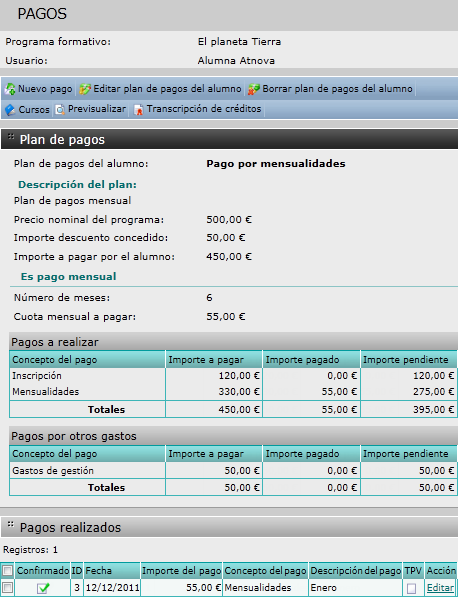The width and height of the screenshot is (458, 597).
Task: Click the Pagos a realizar heading
Action: [x=55, y=342]
